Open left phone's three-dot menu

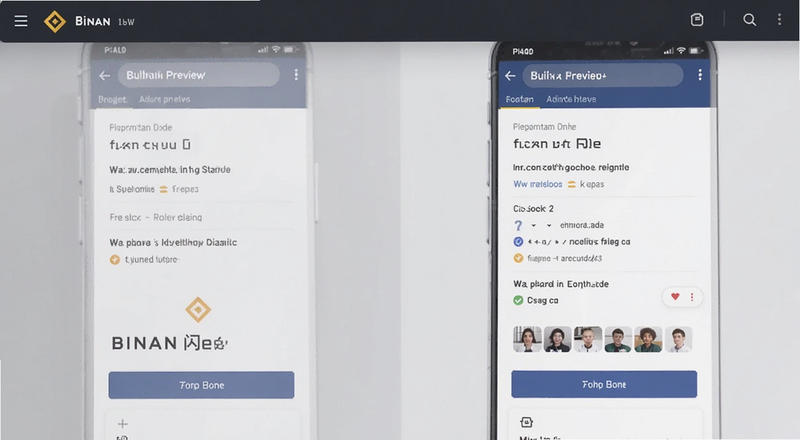tap(296, 75)
